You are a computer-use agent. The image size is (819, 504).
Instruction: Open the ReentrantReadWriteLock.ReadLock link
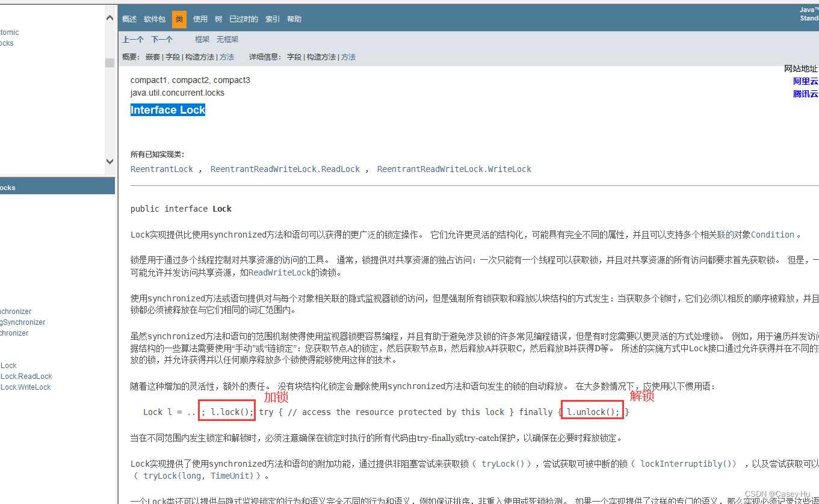click(x=285, y=170)
